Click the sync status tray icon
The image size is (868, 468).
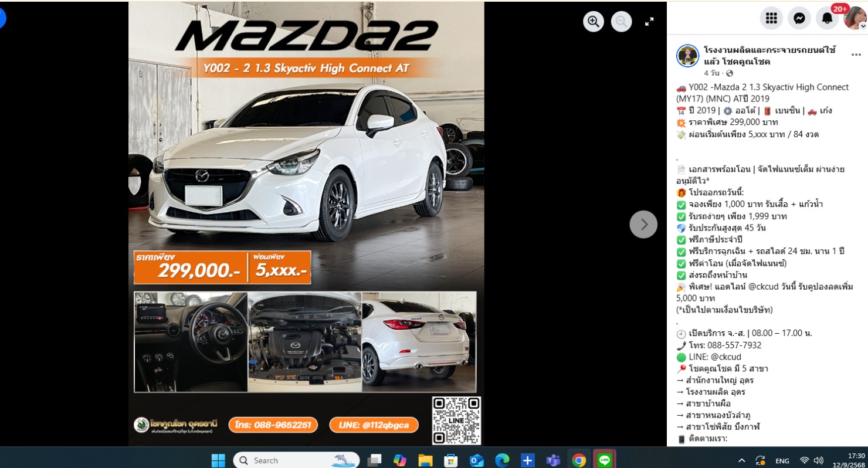[x=760, y=460]
